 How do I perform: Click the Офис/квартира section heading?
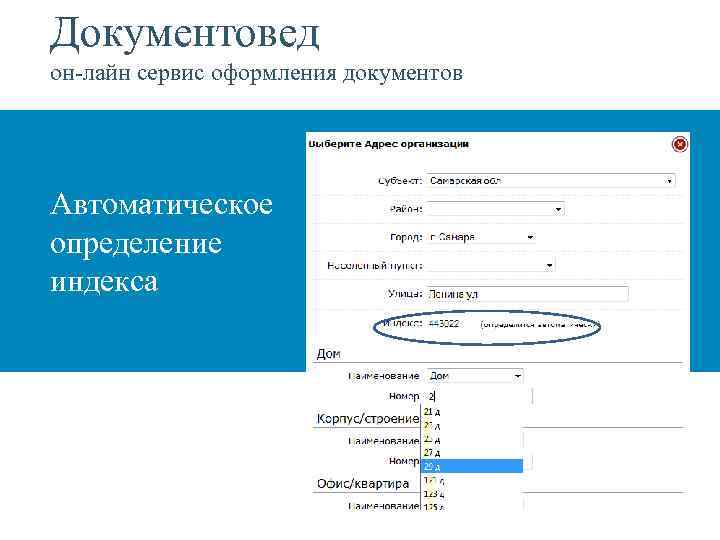point(363,484)
